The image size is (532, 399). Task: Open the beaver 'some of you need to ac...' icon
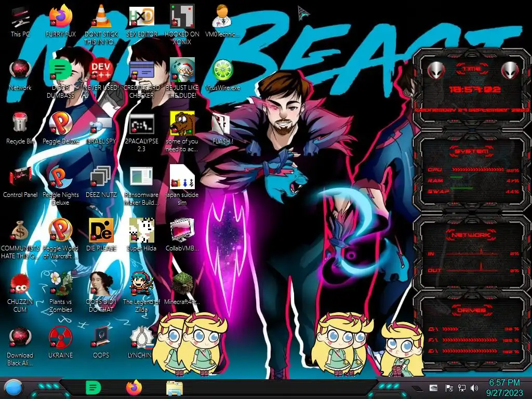coord(182,132)
